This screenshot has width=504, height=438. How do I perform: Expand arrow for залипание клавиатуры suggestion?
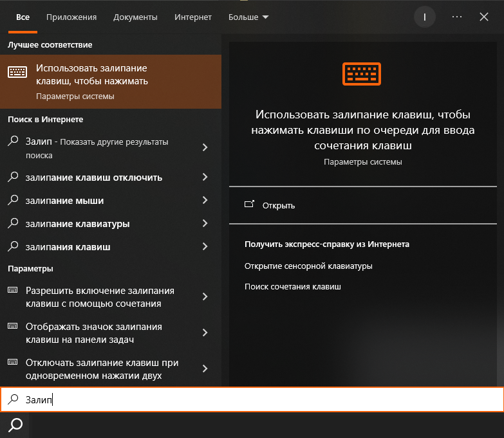[205, 223]
